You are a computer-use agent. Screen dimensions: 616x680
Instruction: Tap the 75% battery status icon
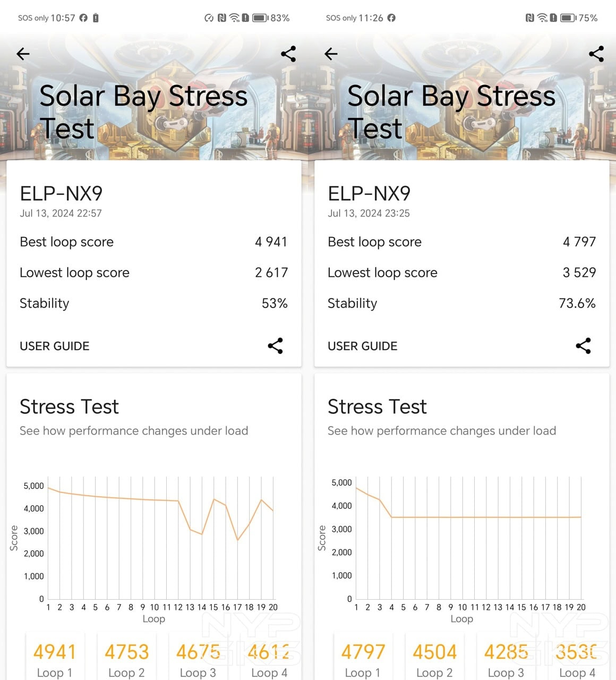tap(568, 18)
